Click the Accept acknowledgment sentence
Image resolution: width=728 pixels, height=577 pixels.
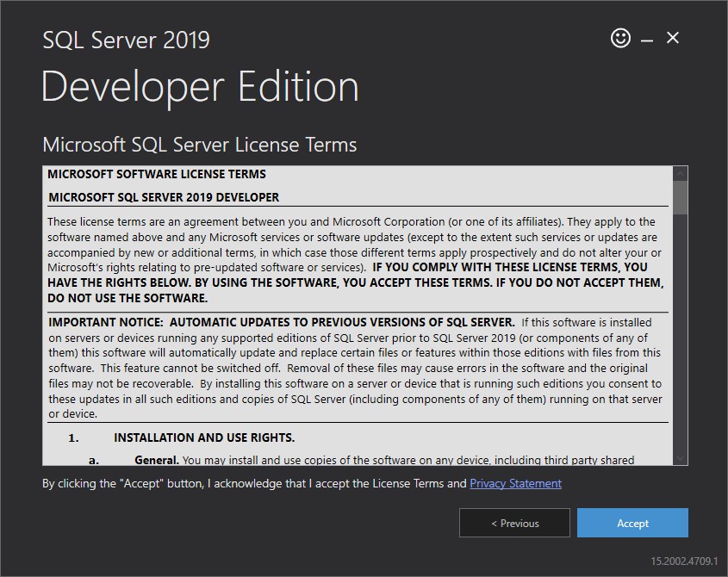(254, 483)
